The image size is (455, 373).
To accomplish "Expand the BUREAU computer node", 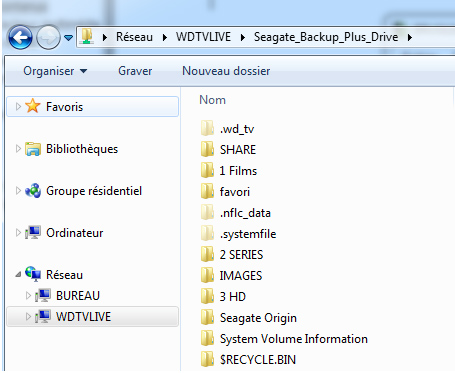I will pos(28,296).
